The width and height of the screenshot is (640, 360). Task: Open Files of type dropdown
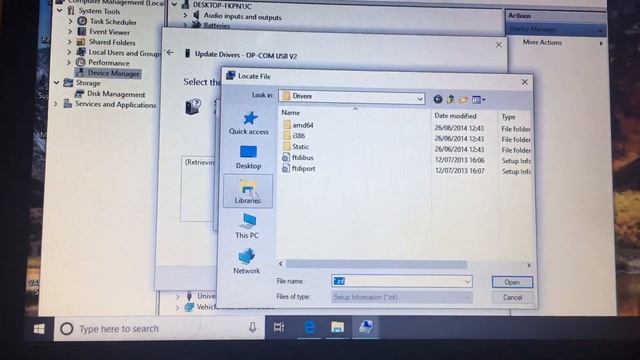click(467, 297)
